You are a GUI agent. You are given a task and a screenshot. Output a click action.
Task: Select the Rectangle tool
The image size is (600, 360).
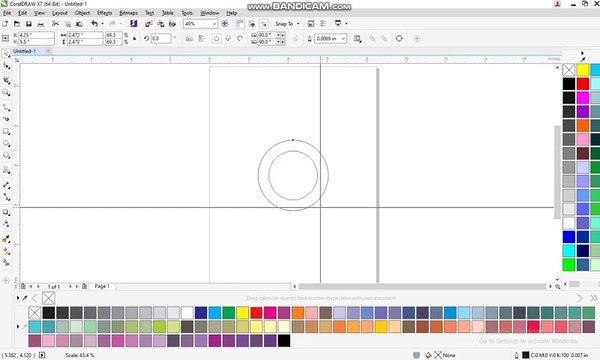tap(6, 132)
